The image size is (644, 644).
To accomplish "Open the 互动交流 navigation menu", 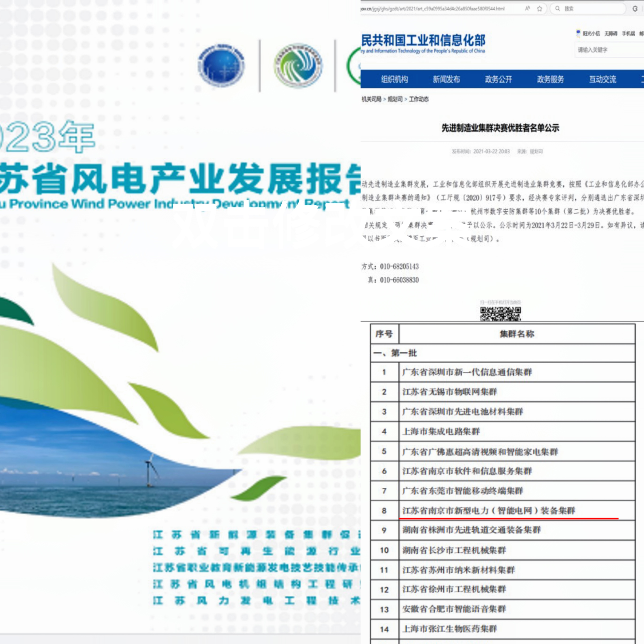I will click(x=602, y=79).
